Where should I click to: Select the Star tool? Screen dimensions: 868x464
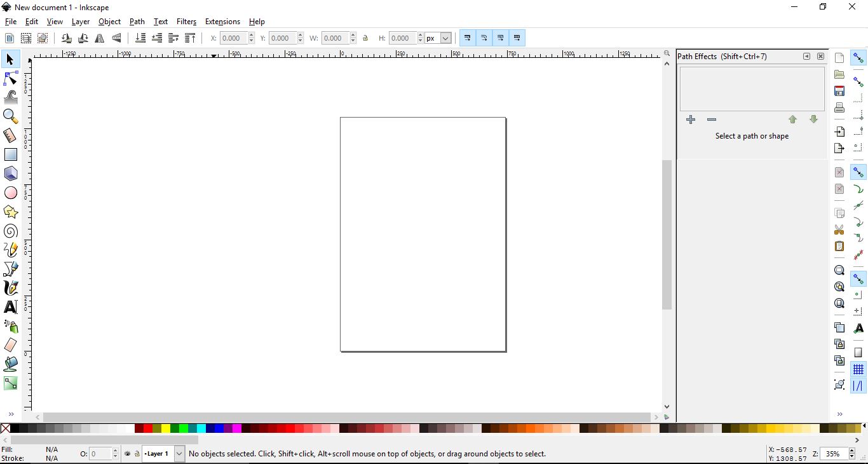11,212
